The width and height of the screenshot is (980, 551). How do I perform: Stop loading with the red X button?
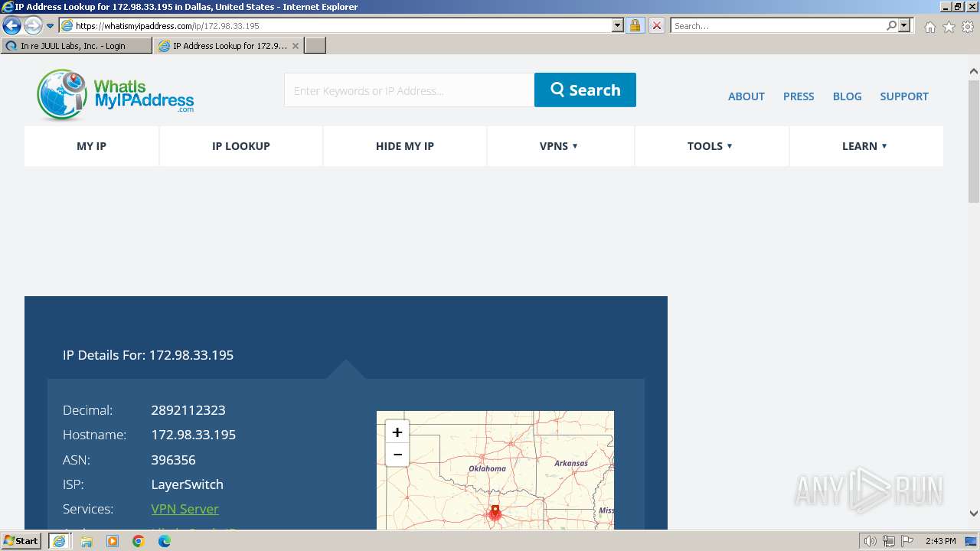tap(656, 26)
